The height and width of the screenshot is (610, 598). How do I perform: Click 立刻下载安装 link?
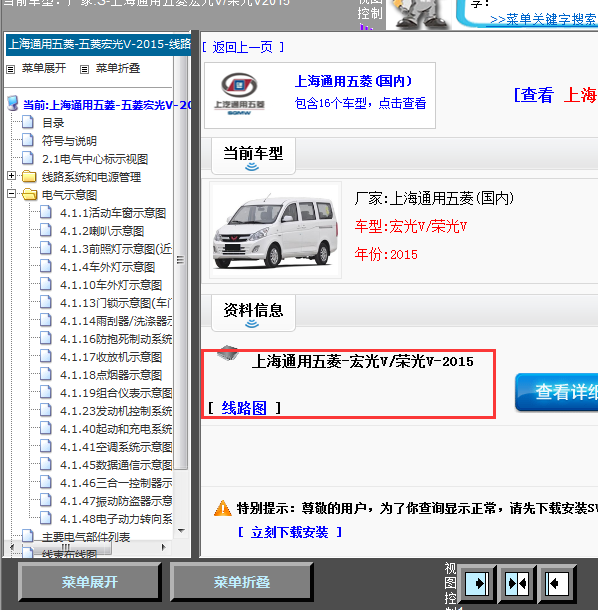pos(289,532)
